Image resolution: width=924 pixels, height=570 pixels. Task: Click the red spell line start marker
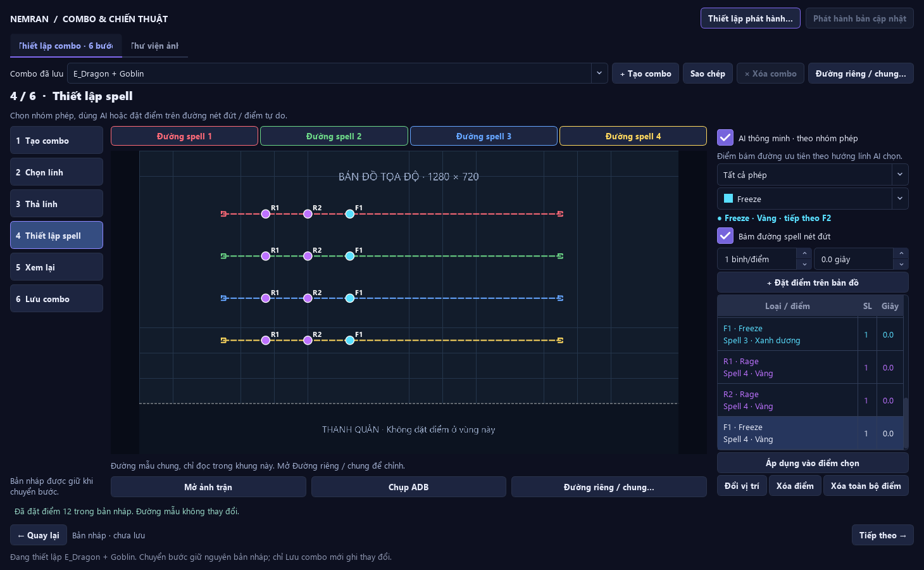tap(223, 214)
